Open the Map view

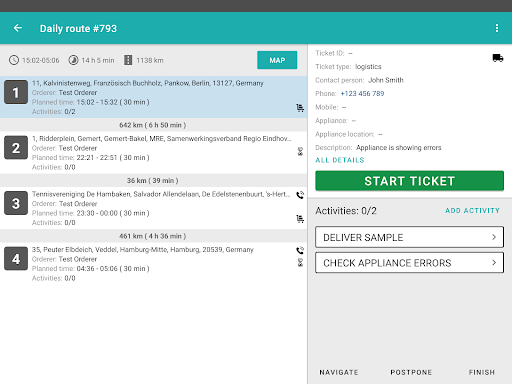[x=277, y=60]
